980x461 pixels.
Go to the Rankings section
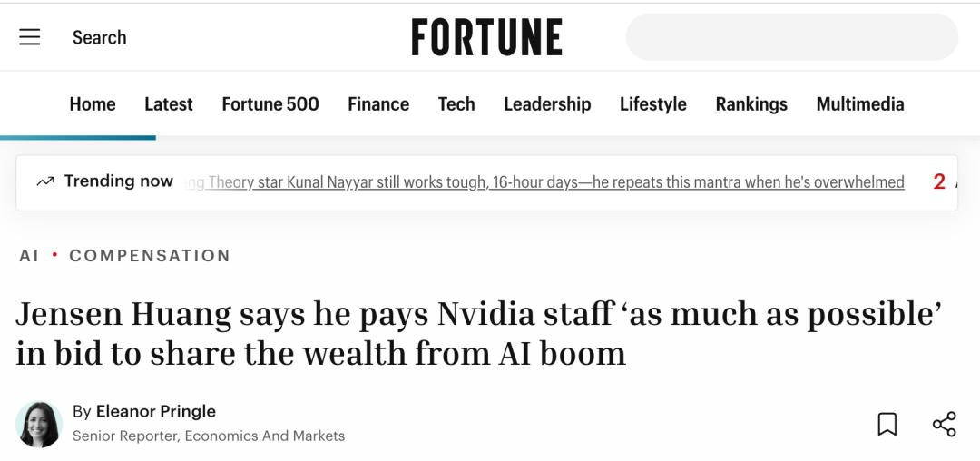751,103
